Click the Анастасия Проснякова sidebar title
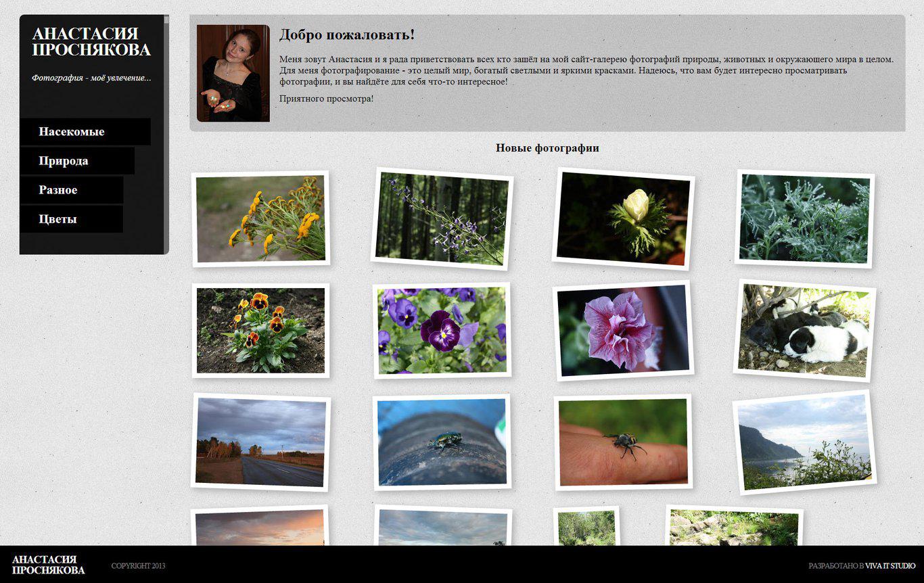The height and width of the screenshot is (583, 924). click(91, 42)
